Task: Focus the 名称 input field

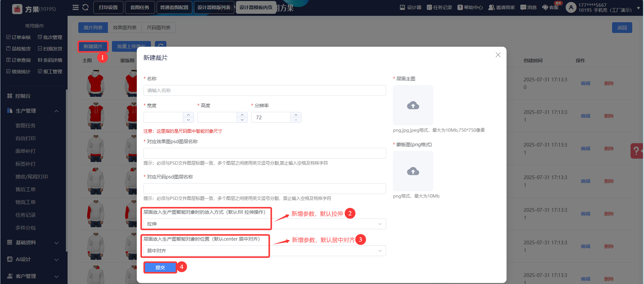Action: [x=265, y=90]
